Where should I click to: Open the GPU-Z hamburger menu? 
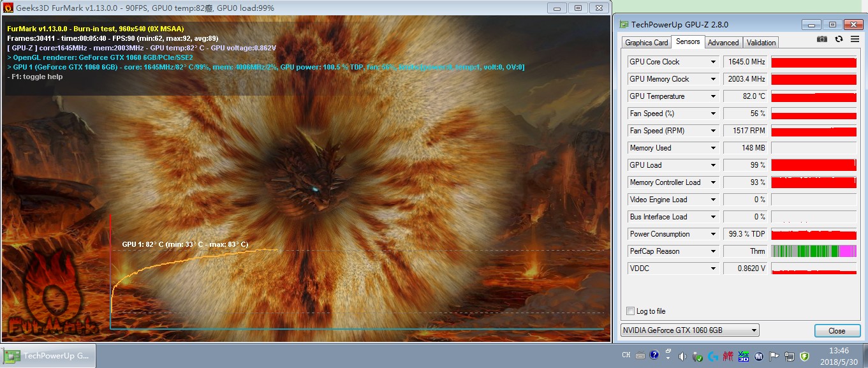853,39
